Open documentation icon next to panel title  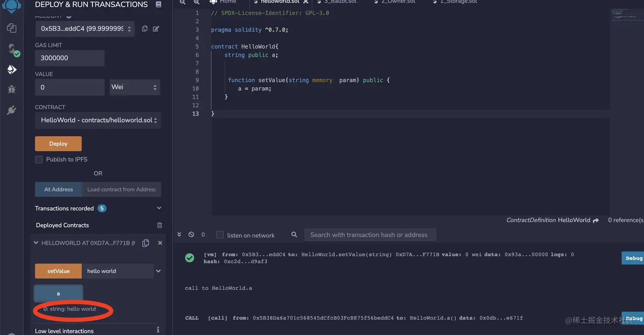[158, 5]
